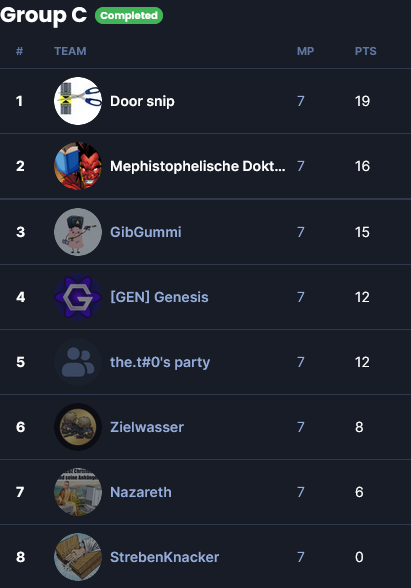The image size is (411, 588).
Task: Open the.t#0's party default group icon
Action: point(78,362)
